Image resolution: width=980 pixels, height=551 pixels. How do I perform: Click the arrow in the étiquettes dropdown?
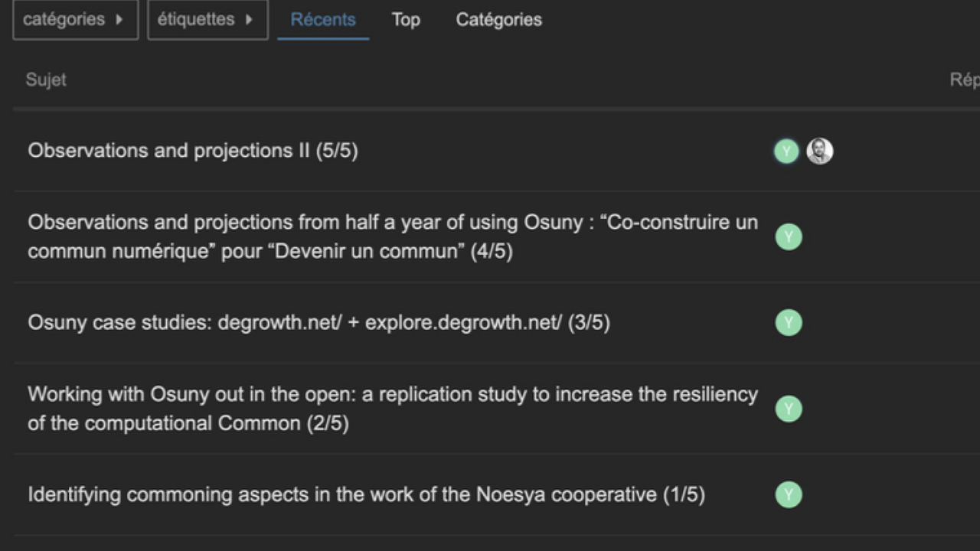[249, 20]
